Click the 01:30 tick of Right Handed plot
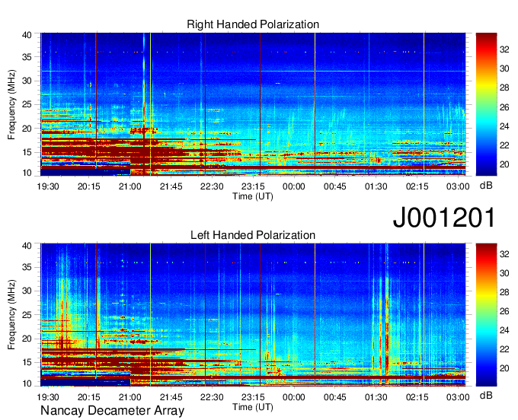518x420 pixels. pos(376,186)
